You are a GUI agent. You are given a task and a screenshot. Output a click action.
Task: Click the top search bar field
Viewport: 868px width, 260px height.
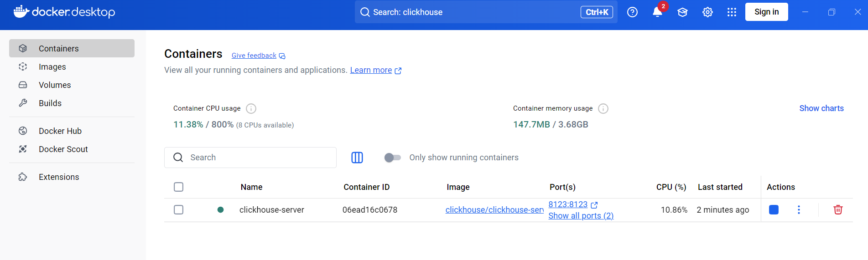click(x=486, y=12)
